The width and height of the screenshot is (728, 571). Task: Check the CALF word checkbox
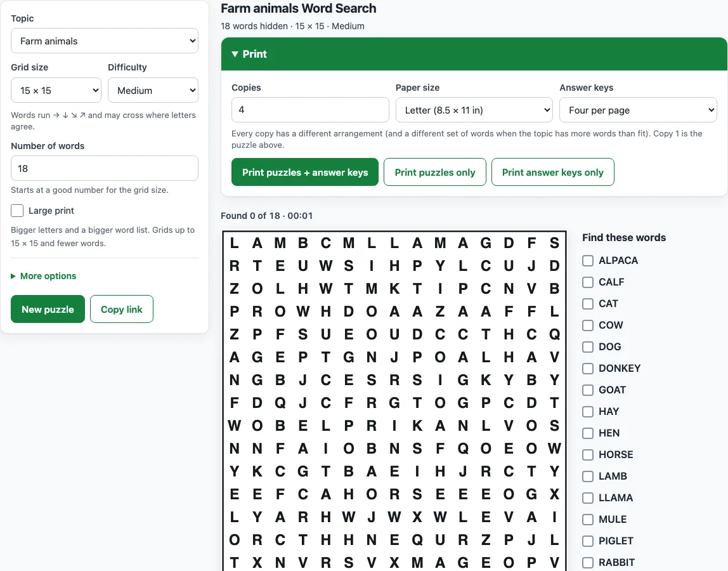588,282
